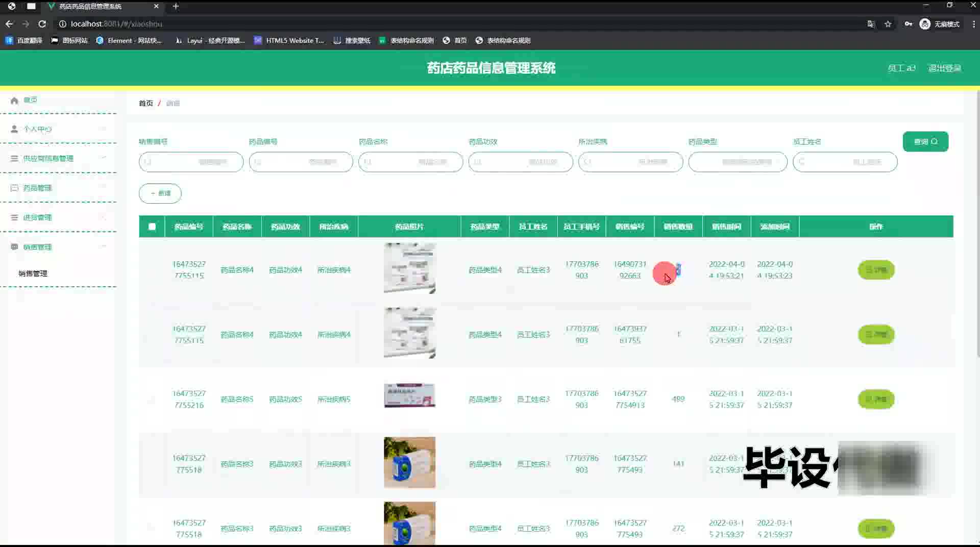Click the 新增 add button

160,193
